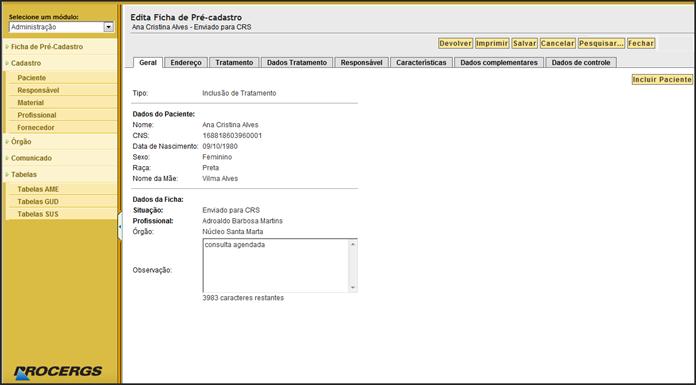Select Profissional in the Cadastro menu
The width and height of the screenshot is (696, 385).
[x=37, y=115]
